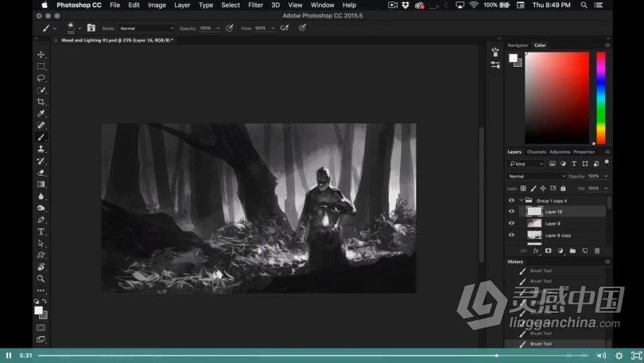Select the Eyedropper tool
644x363 pixels.
tap(41, 114)
